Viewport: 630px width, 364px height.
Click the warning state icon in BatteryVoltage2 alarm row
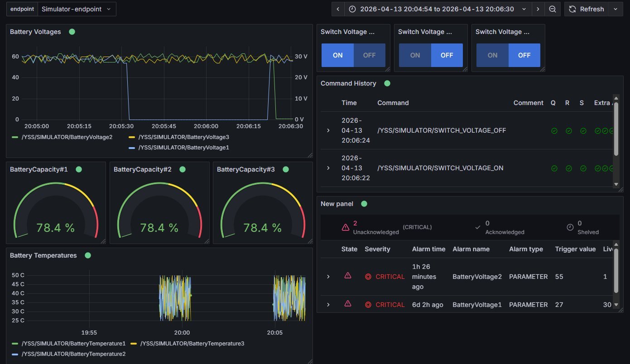click(x=348, y=276)
